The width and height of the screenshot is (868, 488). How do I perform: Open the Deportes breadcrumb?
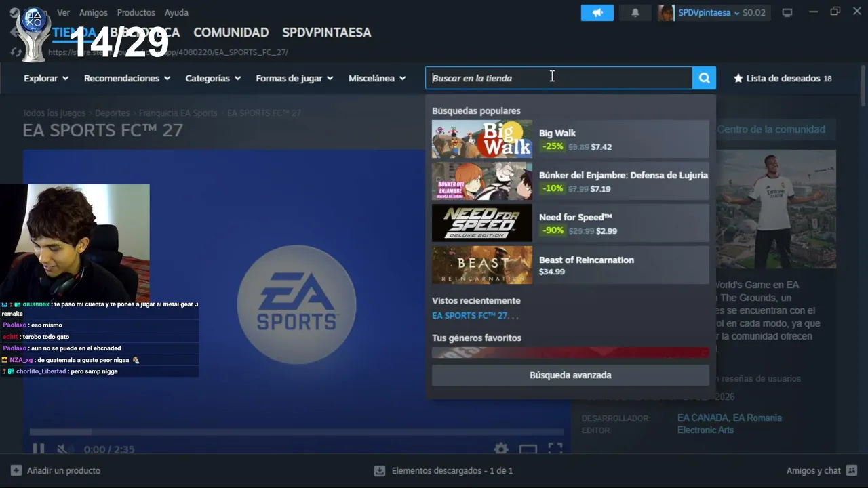point(112,113)
